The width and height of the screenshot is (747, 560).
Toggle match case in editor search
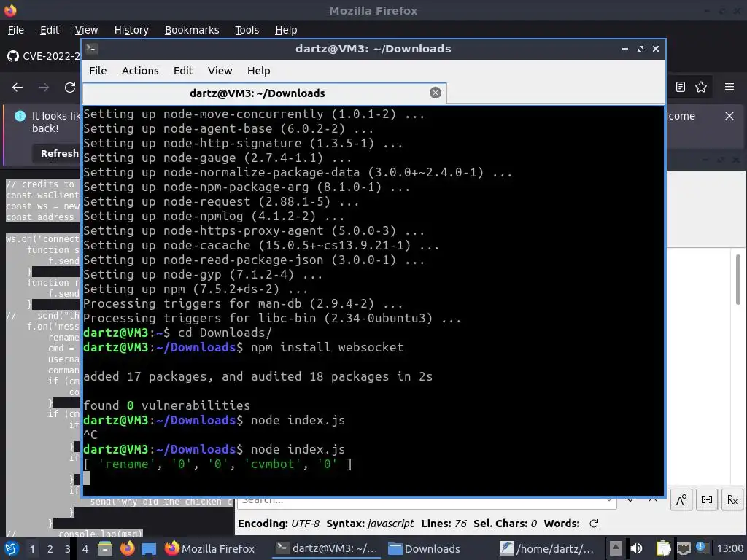coord(681,499)
